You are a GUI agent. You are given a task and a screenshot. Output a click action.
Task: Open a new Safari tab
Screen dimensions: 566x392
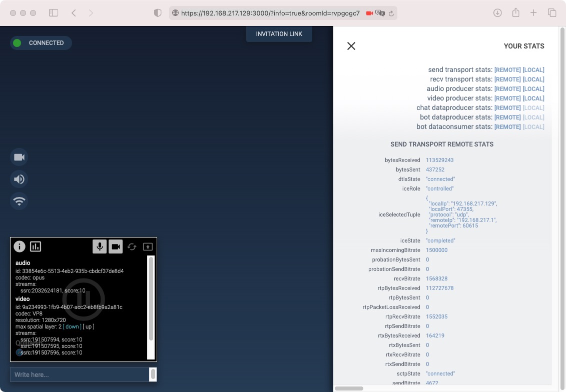coord(533,13)
